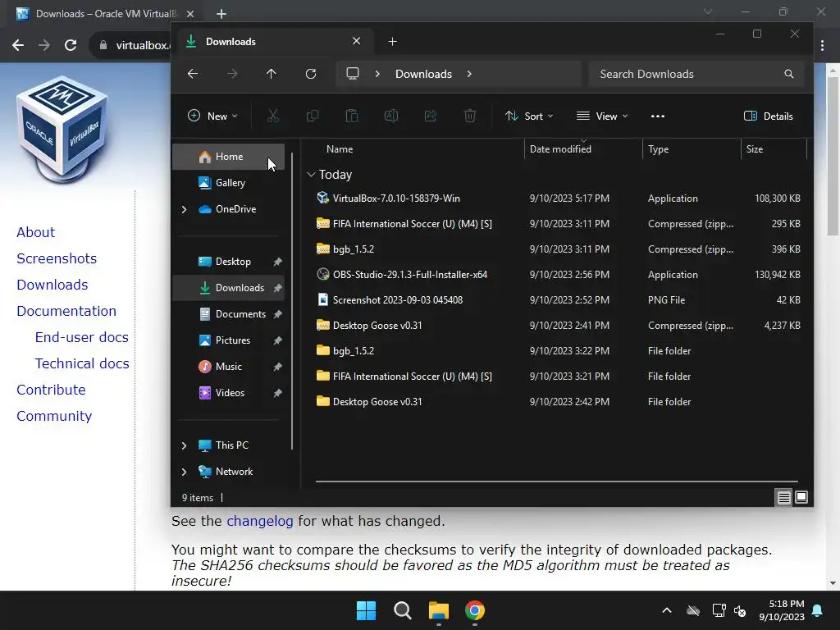Click taskbar clock showing 5:18 PM
This screenshot has height=630, width=840.
click(782, 610)
